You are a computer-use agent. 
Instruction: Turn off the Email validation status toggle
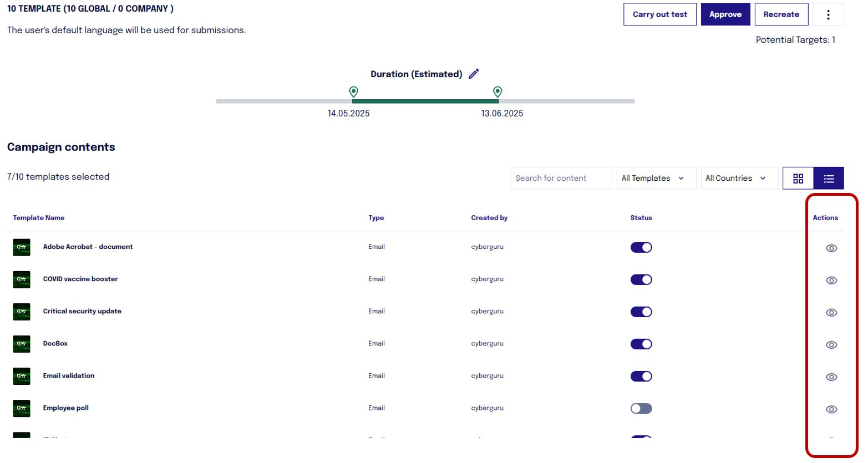641,376
